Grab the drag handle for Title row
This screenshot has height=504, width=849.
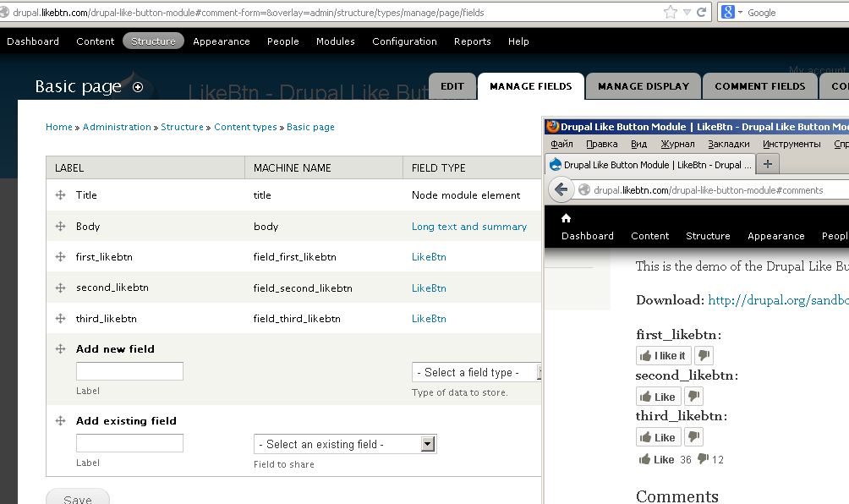[61, 194]
